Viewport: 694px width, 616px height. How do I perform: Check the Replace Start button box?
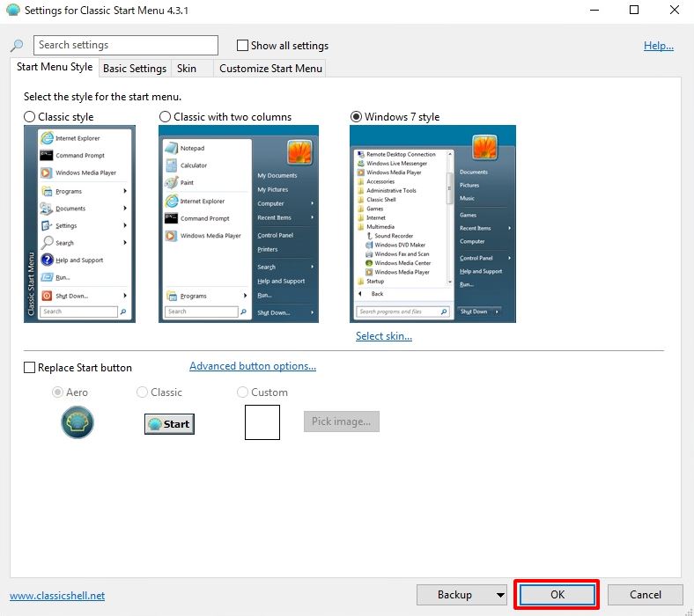click(x=29, y=368)
